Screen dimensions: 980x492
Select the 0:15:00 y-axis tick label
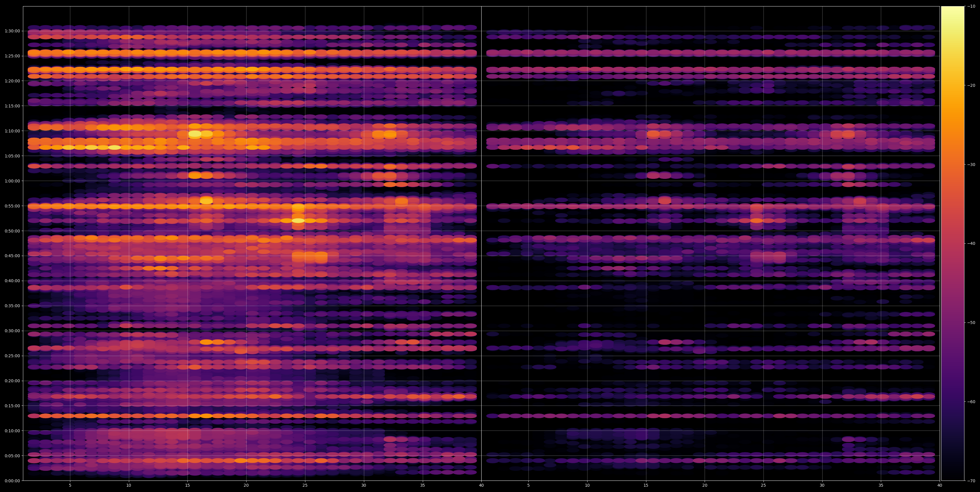(x=12, y=405)
